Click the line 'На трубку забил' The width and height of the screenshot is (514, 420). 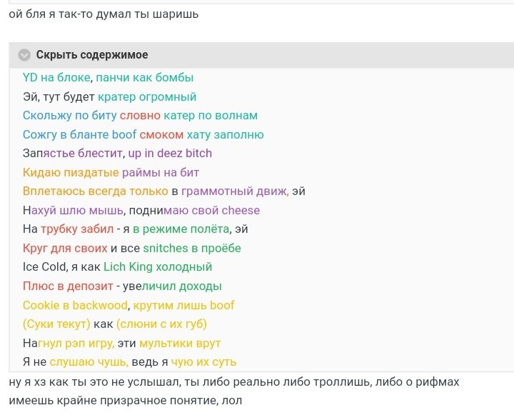click(x=135, y=229)
